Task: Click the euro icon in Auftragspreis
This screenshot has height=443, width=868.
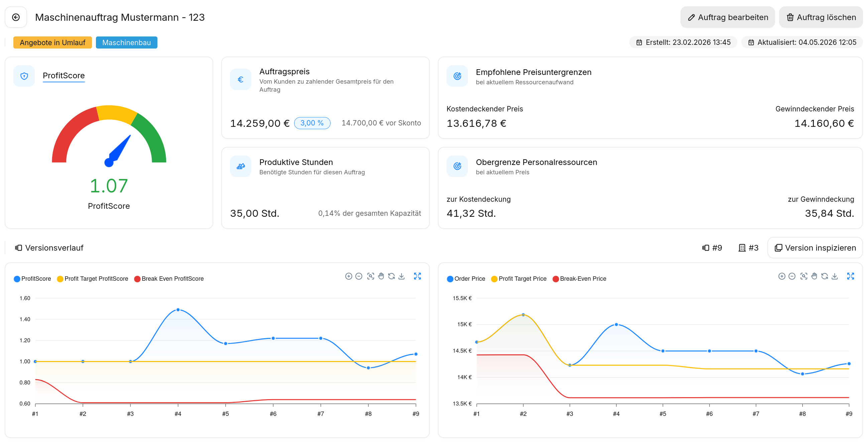Action: (241, 79)
